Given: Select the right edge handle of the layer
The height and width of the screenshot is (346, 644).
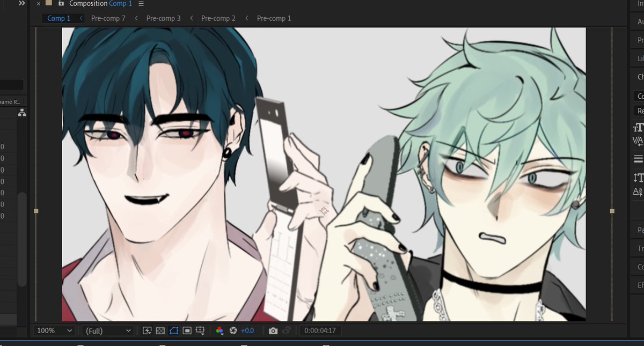Looking at the screenshot, I should point(612,211).
